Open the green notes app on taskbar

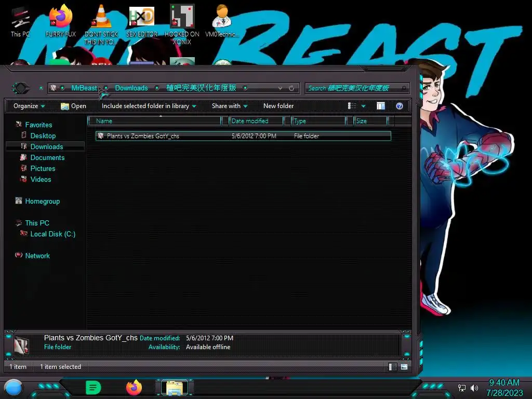[94, 388]
